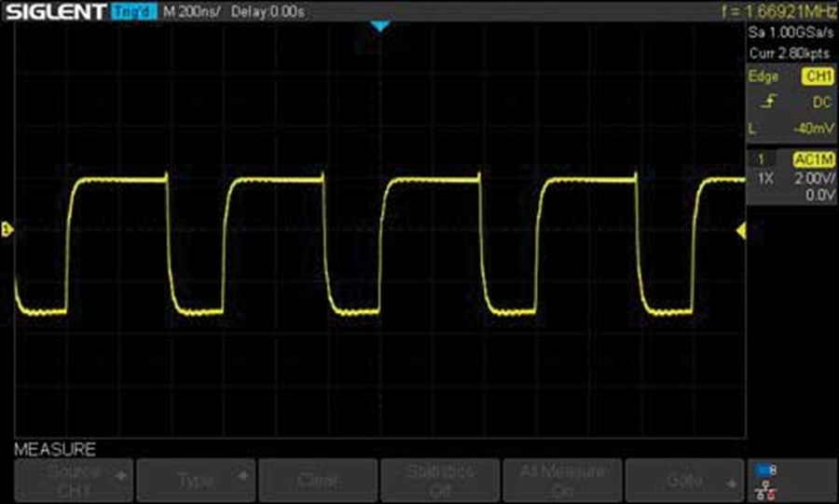Click the USB device status icon

[x=765, y=470]
